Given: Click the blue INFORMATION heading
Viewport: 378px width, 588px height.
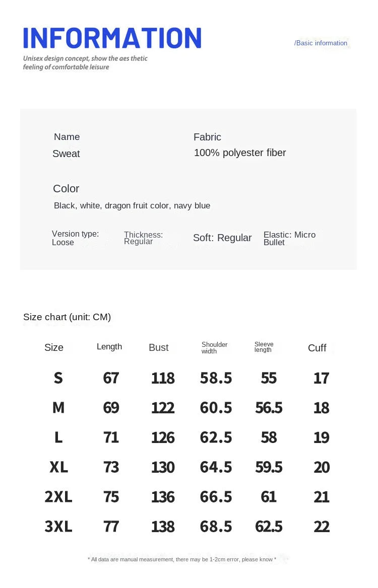Looking at the screenshot, I should (x=112, y=38).
